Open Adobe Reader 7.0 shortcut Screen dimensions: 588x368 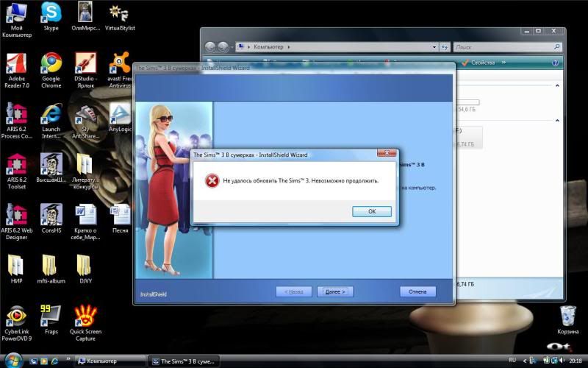(x=16, y=71)
